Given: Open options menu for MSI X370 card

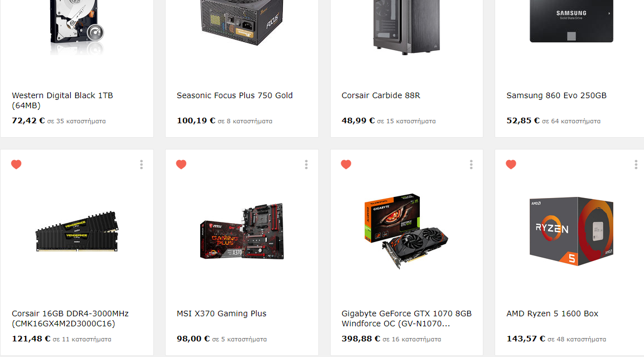Looking at the screenshot, I should coord(307,165).
